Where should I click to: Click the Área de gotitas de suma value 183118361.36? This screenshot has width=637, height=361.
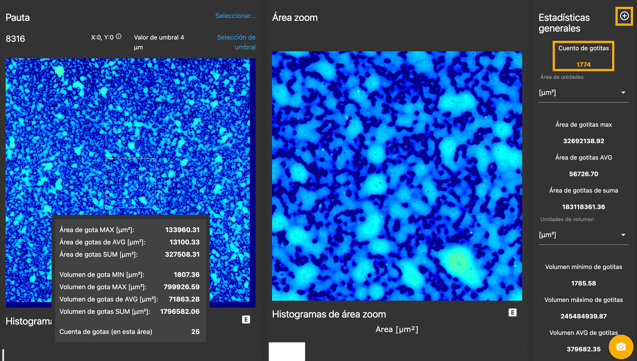[x=583, y=207]
